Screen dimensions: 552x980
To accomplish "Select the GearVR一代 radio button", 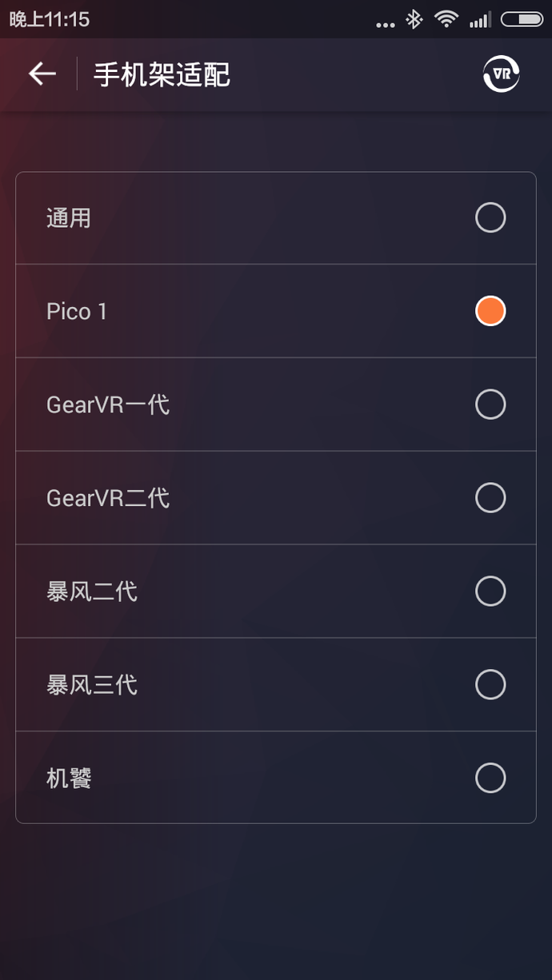I will coord(490,404).
